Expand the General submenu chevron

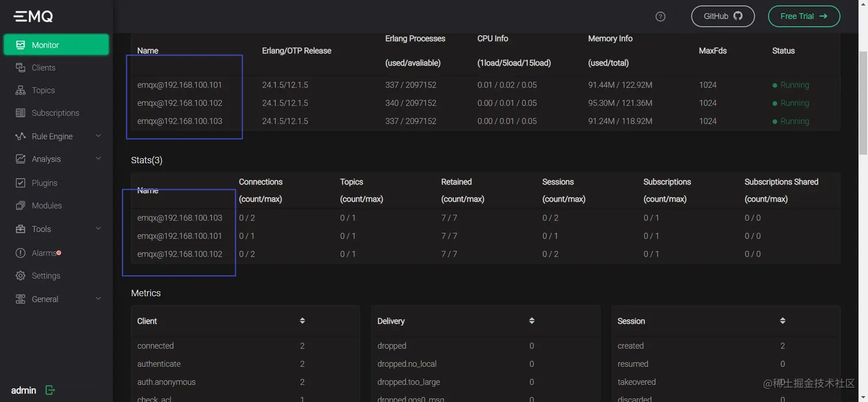(98, 299)
